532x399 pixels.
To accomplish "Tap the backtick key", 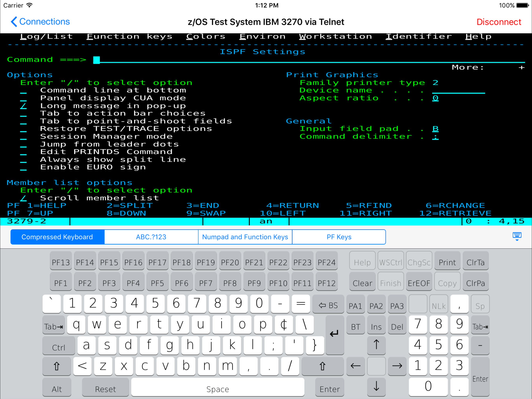I will pos(51,304).
